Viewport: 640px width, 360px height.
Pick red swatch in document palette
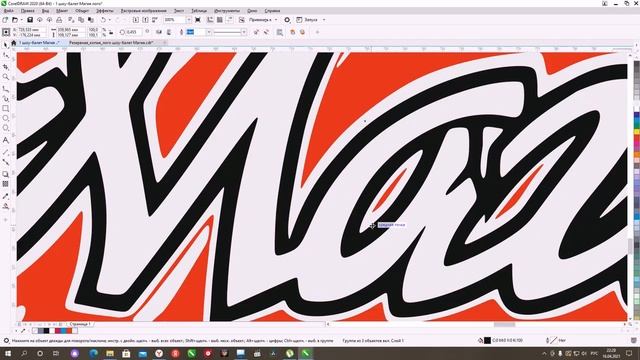pos(69,331)
